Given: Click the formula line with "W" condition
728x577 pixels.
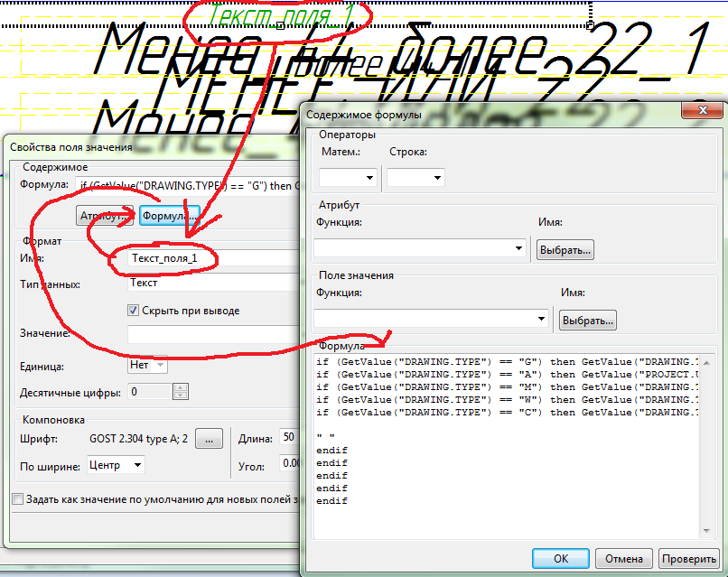Looking at the screenshot, I should [x=507, y=400].
